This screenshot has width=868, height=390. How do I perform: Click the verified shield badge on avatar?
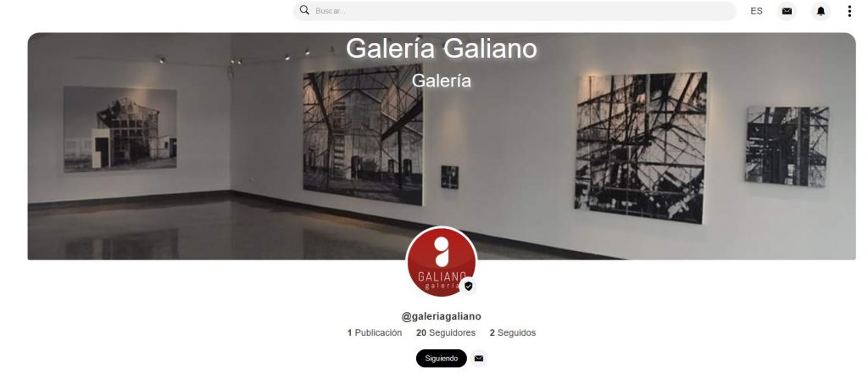coord(468,286)
